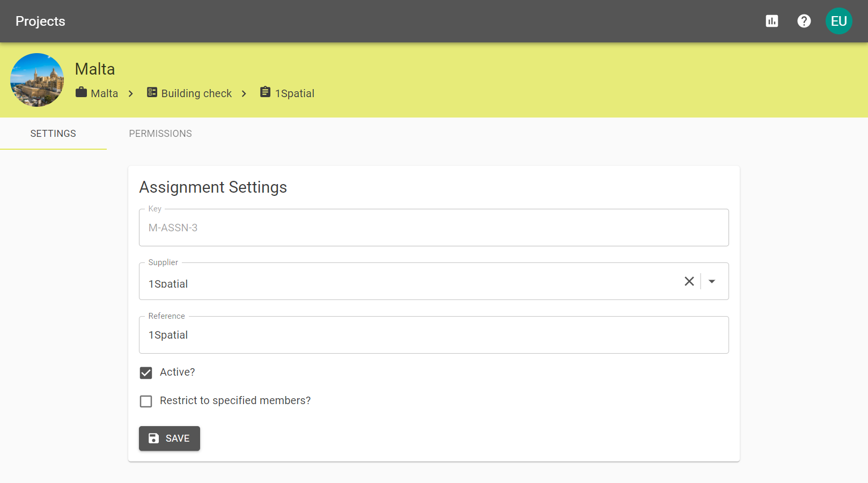The image size is (868, 483).
Task: Click the Save button
Action: pyautogui.click(x=170, y=438)
